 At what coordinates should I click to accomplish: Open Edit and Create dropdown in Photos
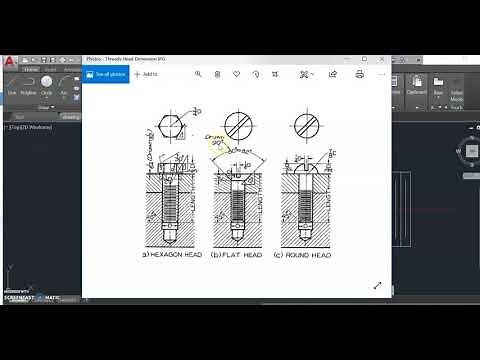click(306, 74)
